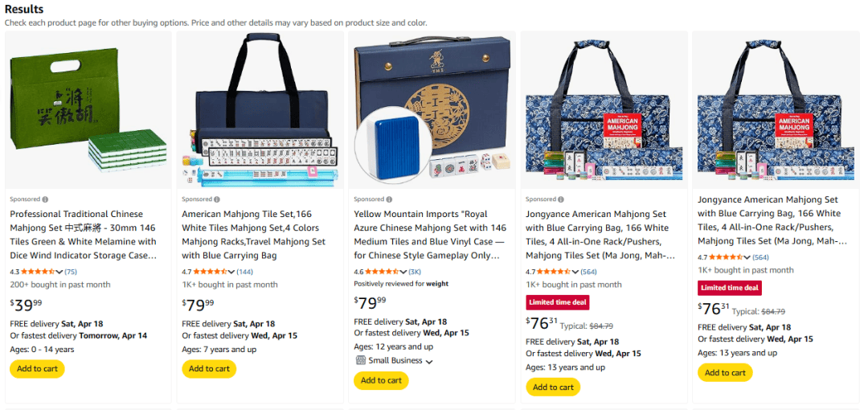This screenshot has width=868, height=410.
Task: Click Sponsored info icon on sponsored Jongyance listing
Action: click(x=561, y=199)
